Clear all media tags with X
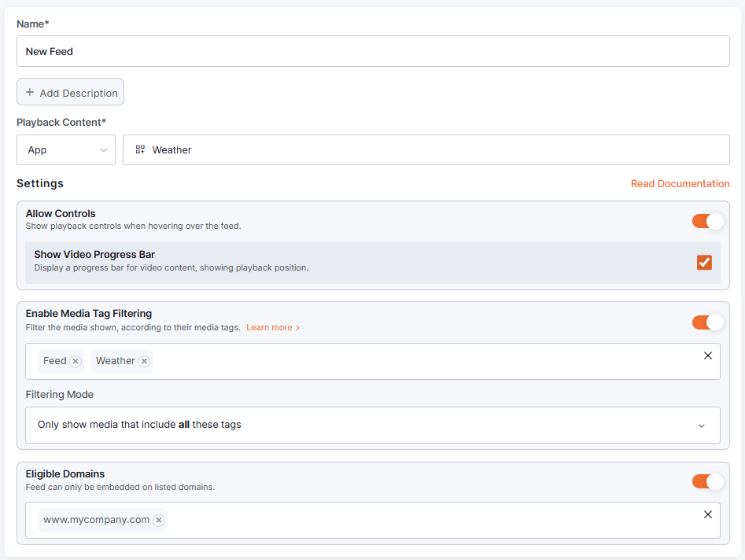The image size is (745, 560). [x=707, y=356]
